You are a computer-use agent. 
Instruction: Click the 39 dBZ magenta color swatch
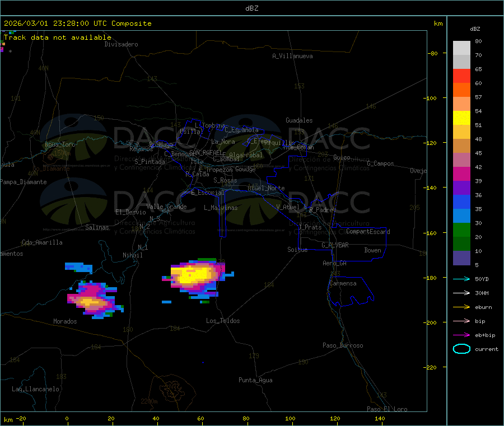(x=461, y=174)
